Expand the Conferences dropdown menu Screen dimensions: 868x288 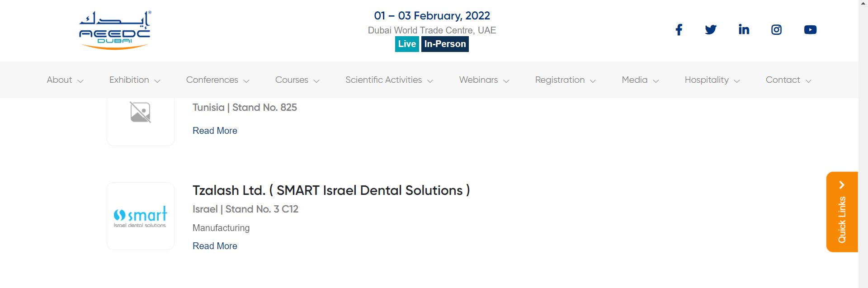coord(218,80)
